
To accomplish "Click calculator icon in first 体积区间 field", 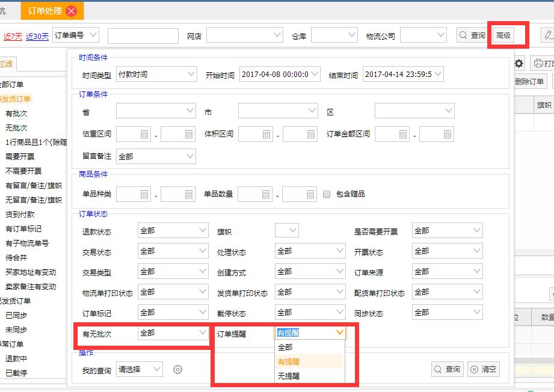I will point(266,135).
